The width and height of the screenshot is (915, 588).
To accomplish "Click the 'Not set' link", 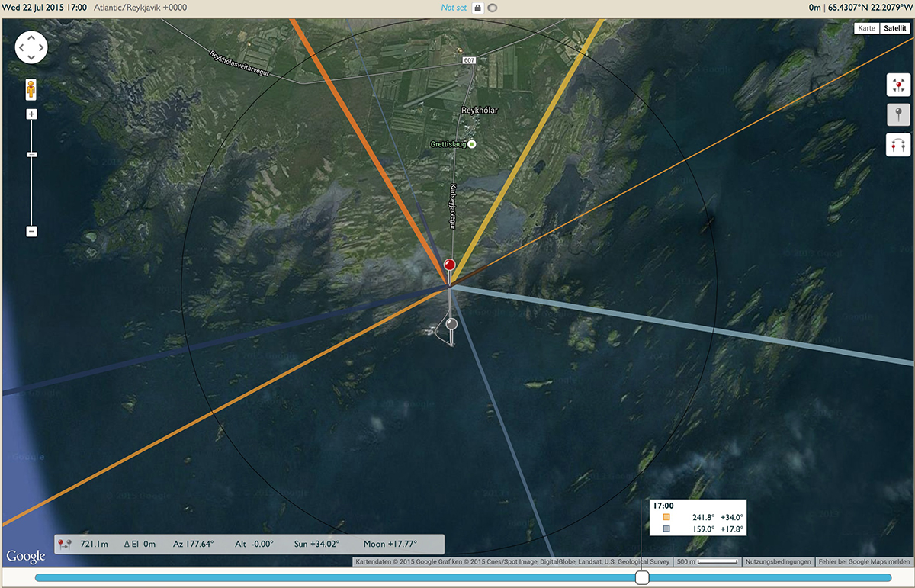I will coord(453,8).
